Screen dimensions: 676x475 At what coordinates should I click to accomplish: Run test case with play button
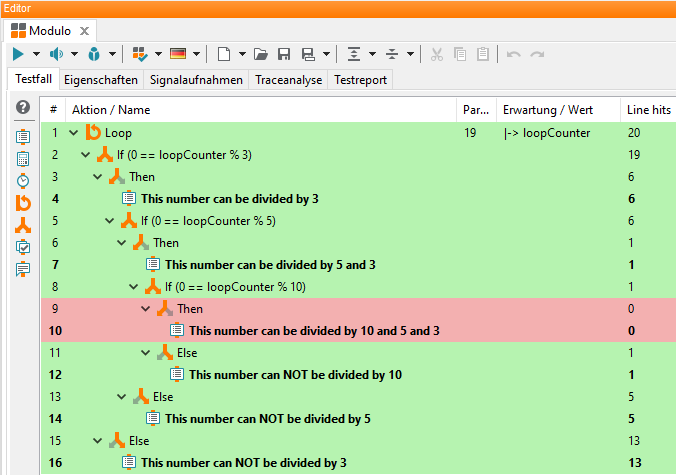tap(18, 54)
